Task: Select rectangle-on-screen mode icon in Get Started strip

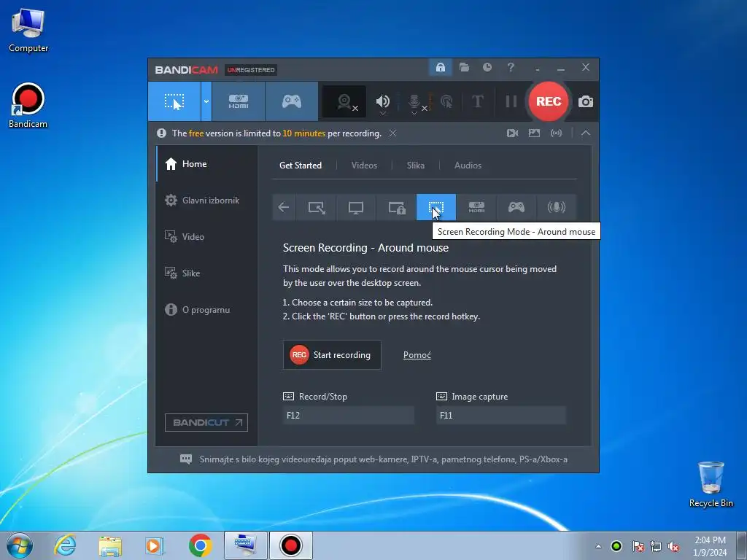Action: click(317, 207)
